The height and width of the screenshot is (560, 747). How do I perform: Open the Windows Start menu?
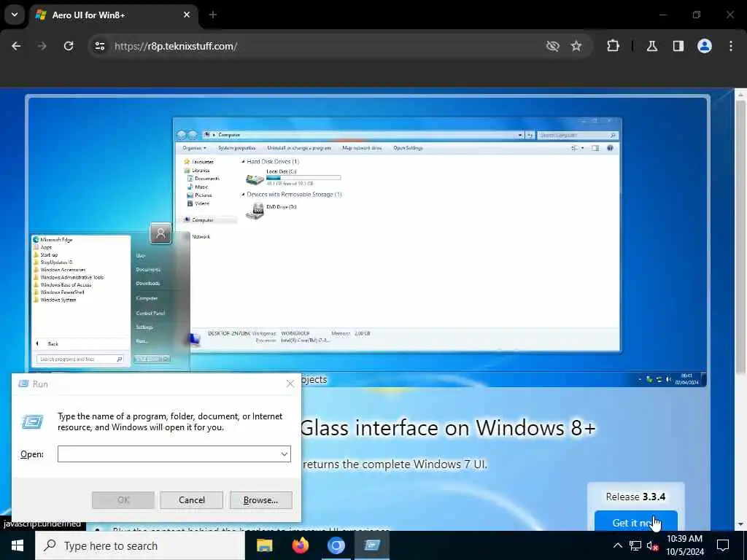tap(18, 545)
